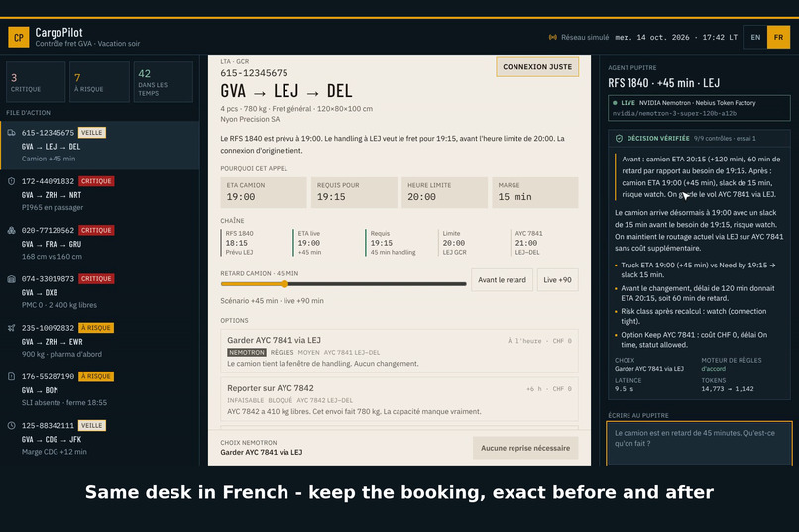Screen dimensions: 799x532
Task: Click LTA number 615-12345675 in detail header
Action: [254, 73]
